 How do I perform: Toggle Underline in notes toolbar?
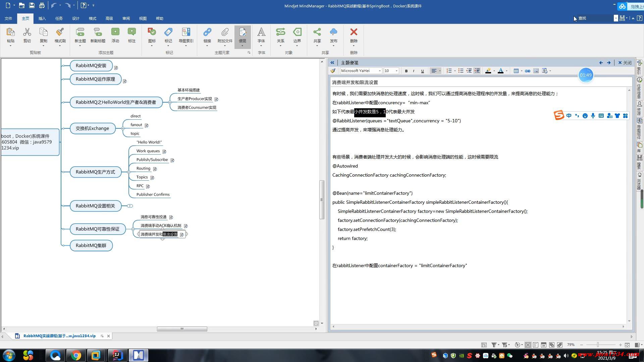(x=422, y=71)
